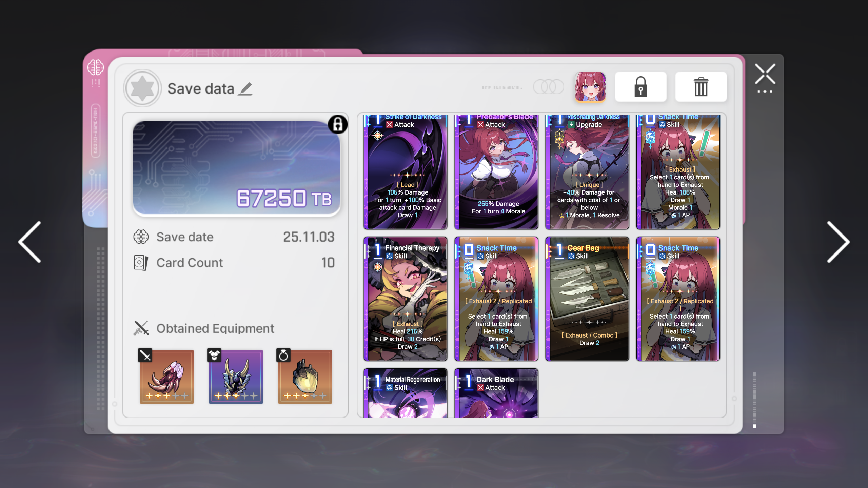Click the pencil icon beside Save data
This screenshot has height=488, width=868.
click(245, 89)
